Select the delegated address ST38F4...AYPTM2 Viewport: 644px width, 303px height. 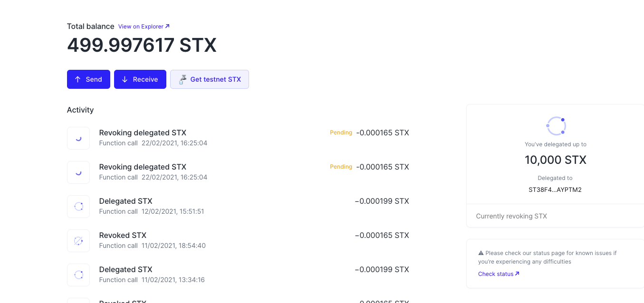555,189
